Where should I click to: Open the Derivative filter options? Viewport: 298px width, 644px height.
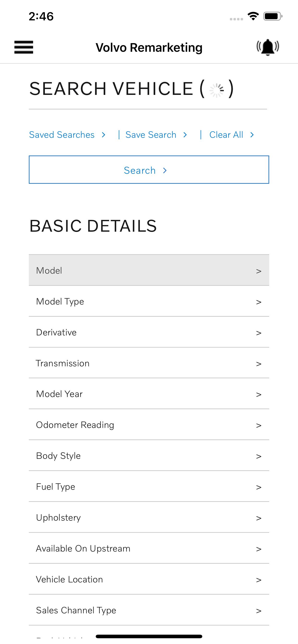tap(149, 332)
